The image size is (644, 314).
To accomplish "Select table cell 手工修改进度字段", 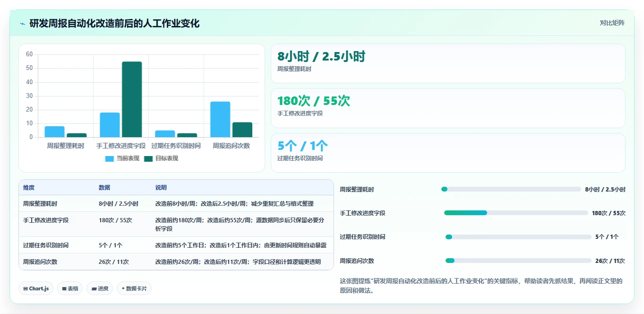I will pyautogui.click(x=46, y=220).
